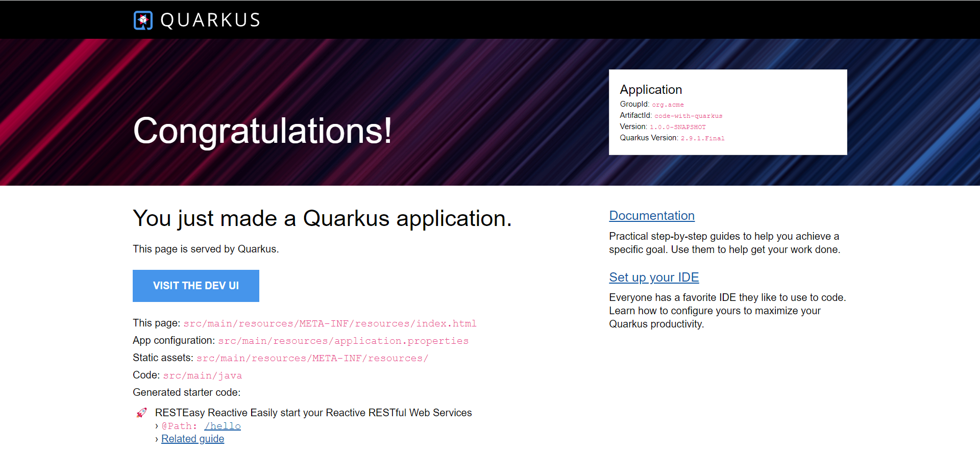Click the 'Practical step-by-step guides' paragraph
The width and height of the screenshot is (980, 455).
(x=725, y=243)
